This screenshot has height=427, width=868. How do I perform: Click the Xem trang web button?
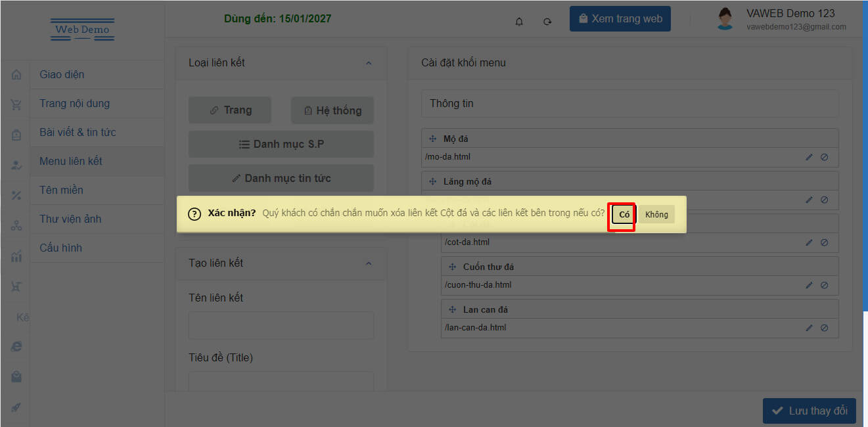click(620, 19)
